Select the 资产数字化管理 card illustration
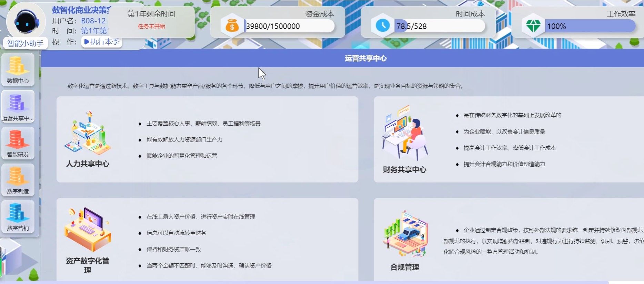 [88, 229]
